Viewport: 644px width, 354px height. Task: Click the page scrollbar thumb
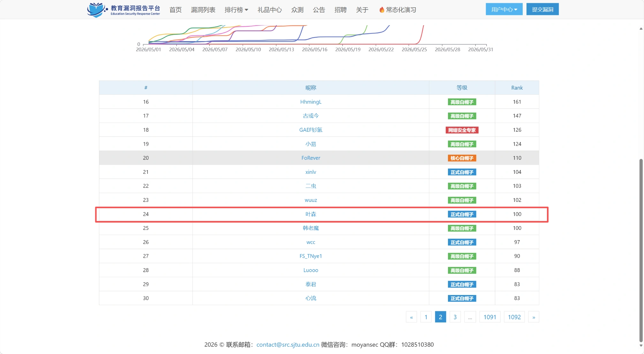click(641, 250)
